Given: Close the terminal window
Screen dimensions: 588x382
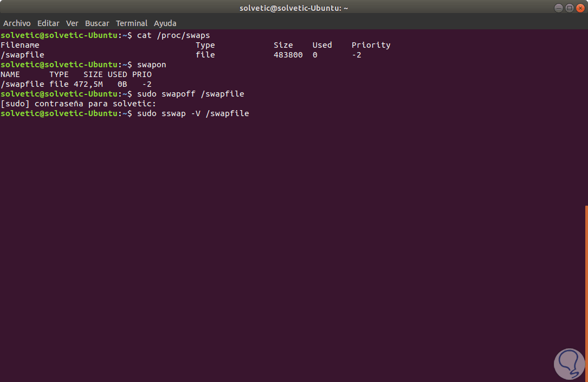Looking at the screenshot, I should [580, 8].
